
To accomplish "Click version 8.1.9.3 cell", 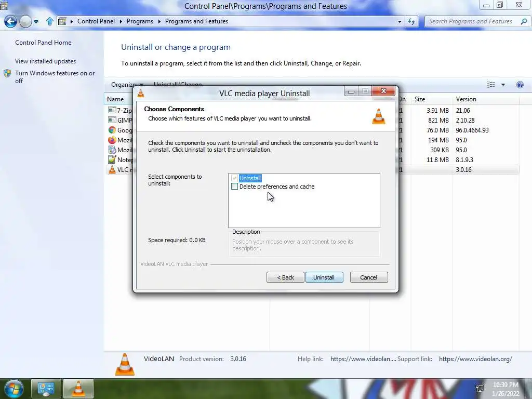I will pos(464,159).
